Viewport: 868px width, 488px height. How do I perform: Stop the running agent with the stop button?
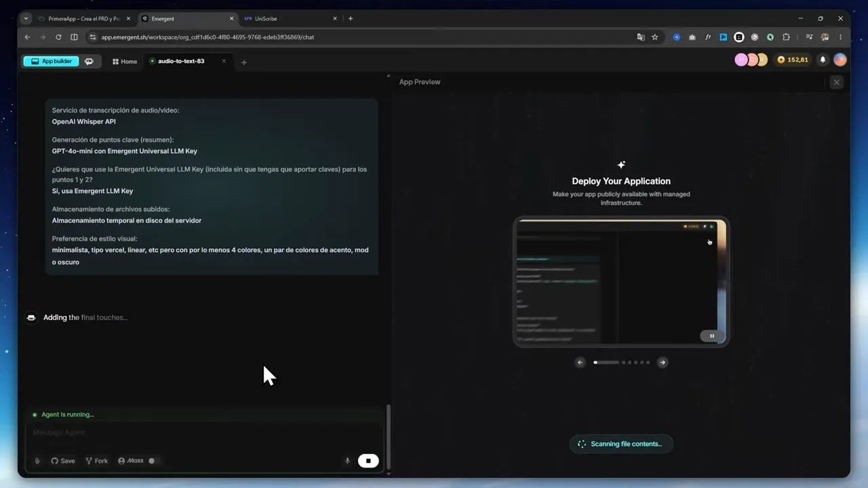pyautogui.click(x=368, y=461)
